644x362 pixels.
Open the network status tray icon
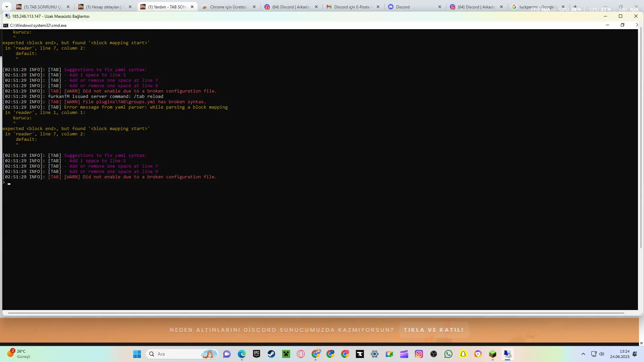pyautogui.click(x=594, y=354)
